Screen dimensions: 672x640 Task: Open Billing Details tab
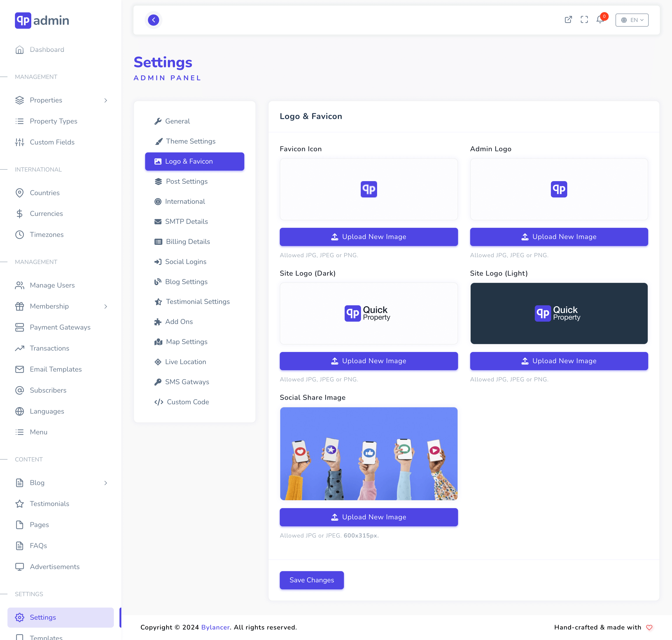194,242
